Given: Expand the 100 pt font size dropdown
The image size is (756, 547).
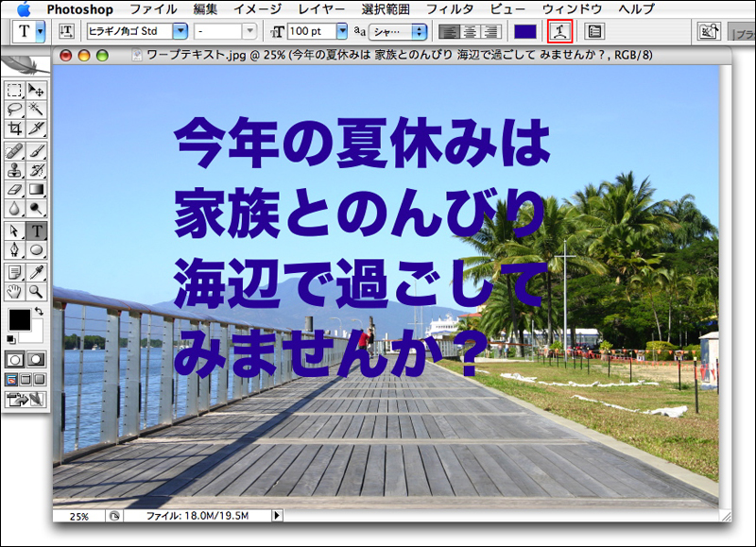Looking at the screenshot, I should (341, 31).
